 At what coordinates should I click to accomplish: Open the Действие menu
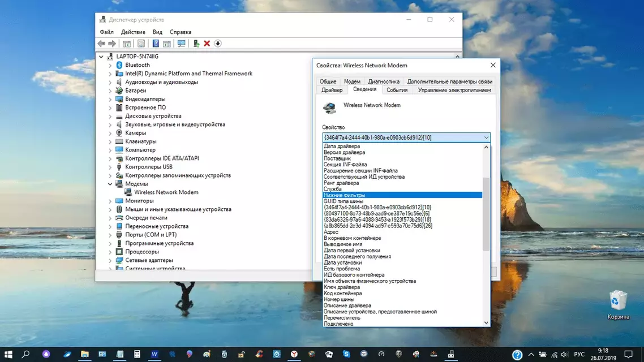coord(133,32)
